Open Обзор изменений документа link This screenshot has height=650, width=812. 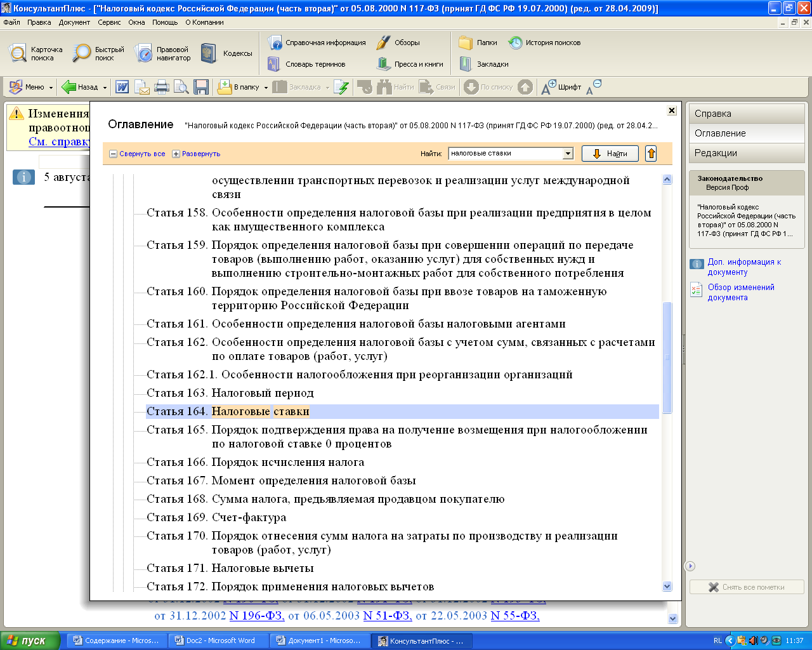(x=741, y=292)
